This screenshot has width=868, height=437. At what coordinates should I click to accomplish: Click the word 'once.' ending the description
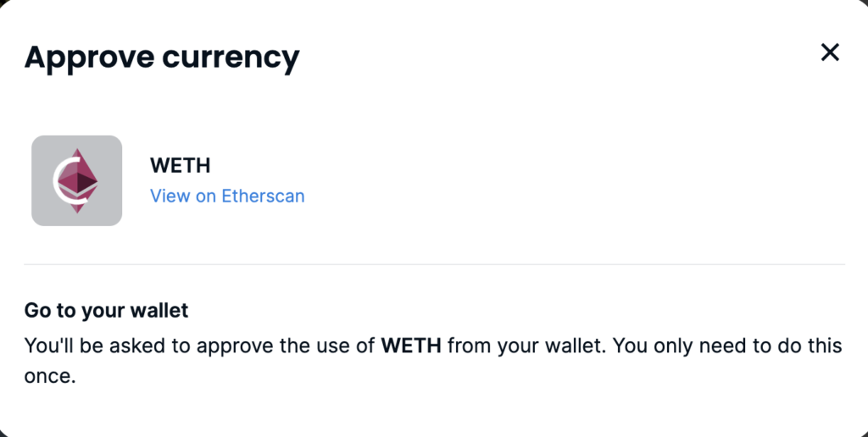coord(50,376)
